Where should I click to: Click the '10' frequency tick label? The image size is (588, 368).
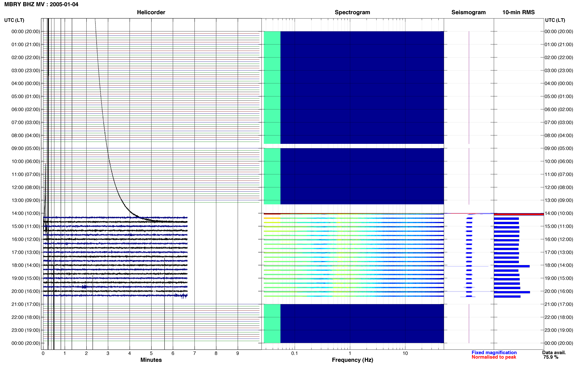click(x=405, y=353)
